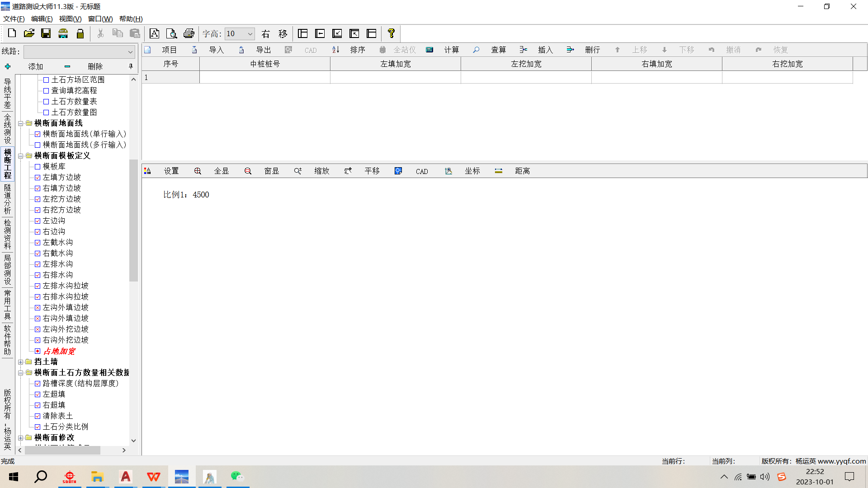This screenshot has height=488, width=868.
Task: Switch to the 隧道分析 side tab
Action: (x=7, y=199)
